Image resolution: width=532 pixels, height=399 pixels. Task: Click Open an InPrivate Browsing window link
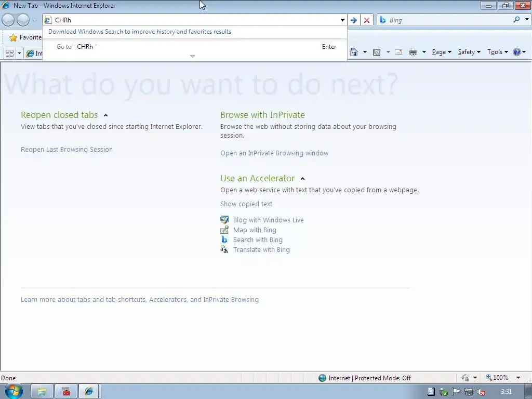coord(274,153)
